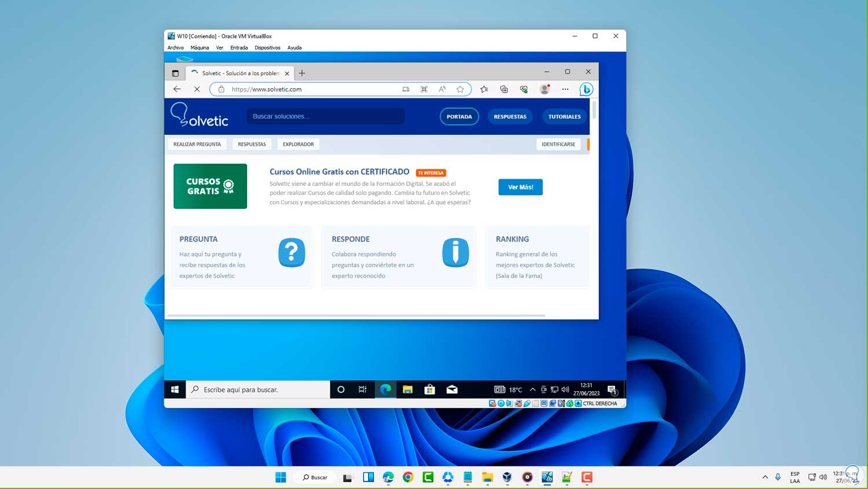Open the Bing chat sidebar button
The image size is (868, 489).
pos(586,89)
